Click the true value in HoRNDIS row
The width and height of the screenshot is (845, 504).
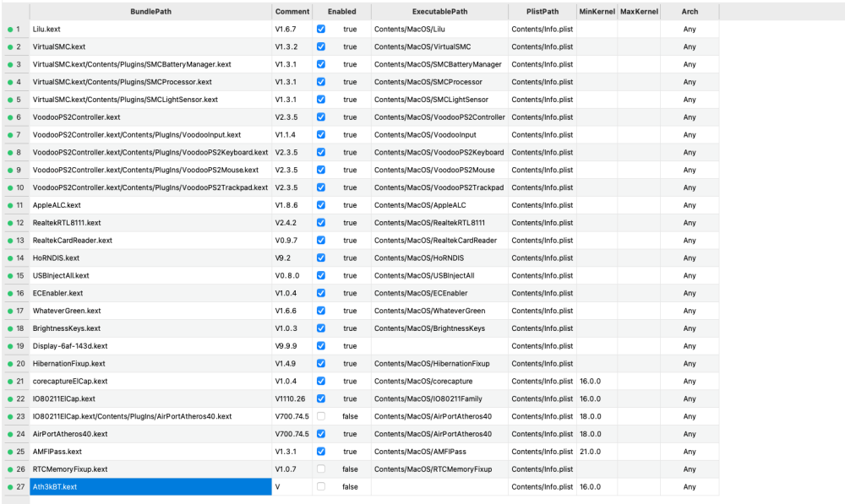tap(350, 258)
